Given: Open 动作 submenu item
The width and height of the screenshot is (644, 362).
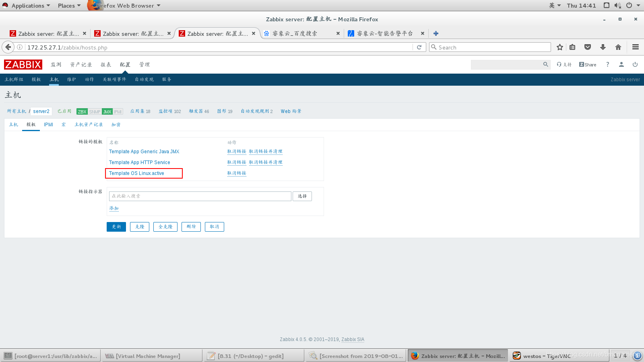Looking at the screenshot, I should (x=89, y=79).
